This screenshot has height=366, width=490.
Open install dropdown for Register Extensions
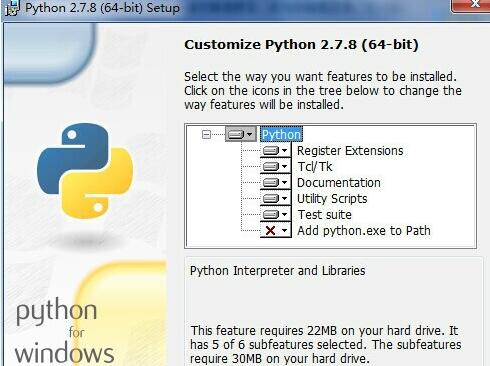click(276, 151)
